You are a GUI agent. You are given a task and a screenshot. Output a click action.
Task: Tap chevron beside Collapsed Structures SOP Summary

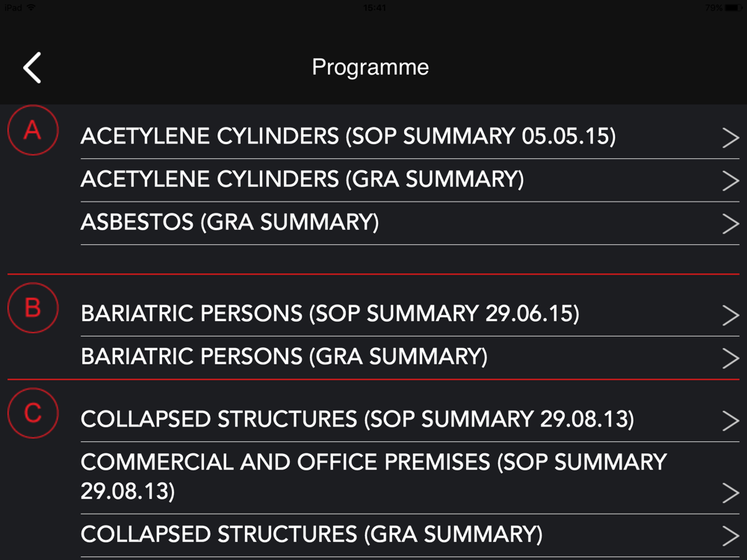(731, 420)
